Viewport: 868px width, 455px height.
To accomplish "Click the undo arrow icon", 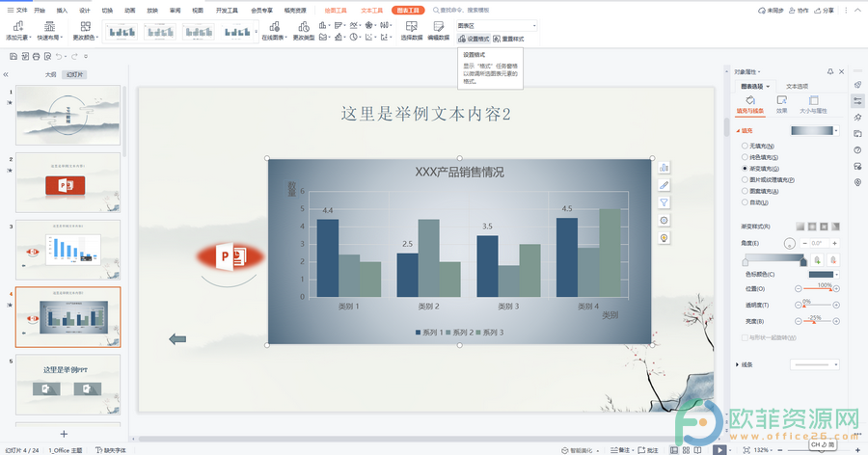I will pos(59,57).
